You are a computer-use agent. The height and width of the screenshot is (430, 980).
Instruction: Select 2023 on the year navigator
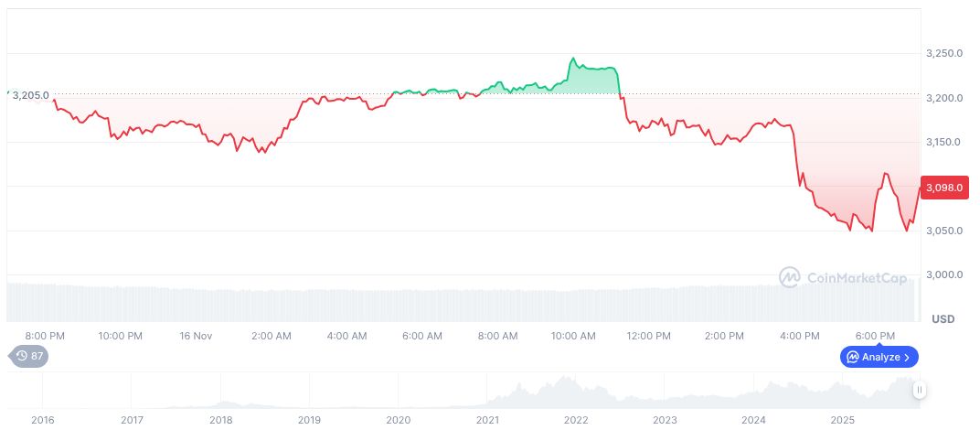[x=665, y=420]
